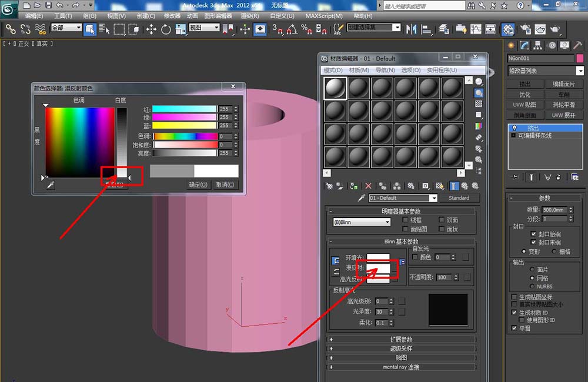Uncheck 封口末端 cap end
588x382 pixels.
click(x=533, y=242)
